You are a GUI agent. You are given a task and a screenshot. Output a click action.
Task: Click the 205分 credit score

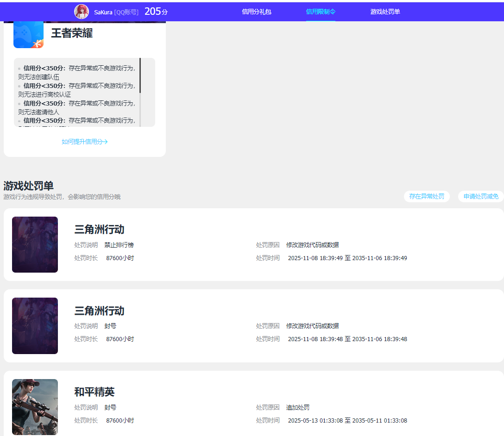point(156,12)
